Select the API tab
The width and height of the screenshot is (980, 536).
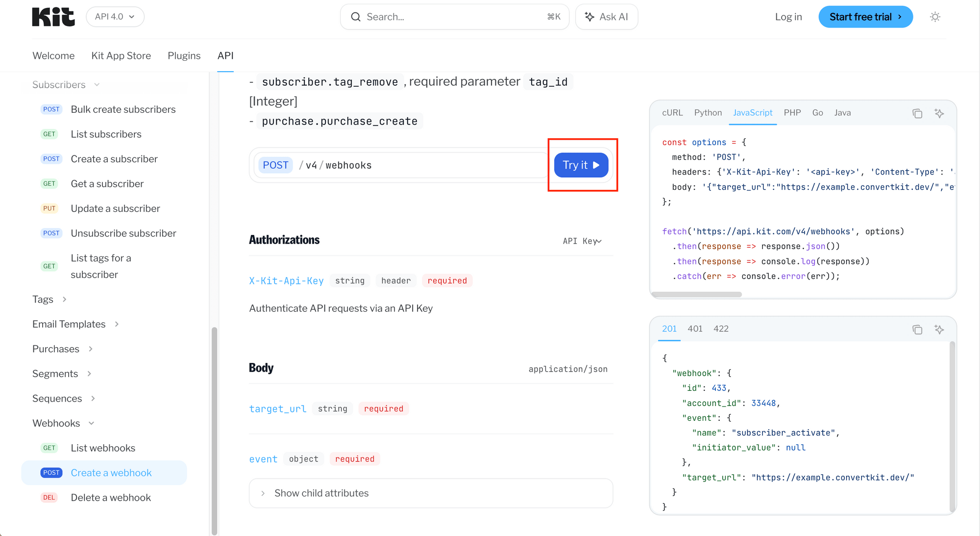[225, 55]
